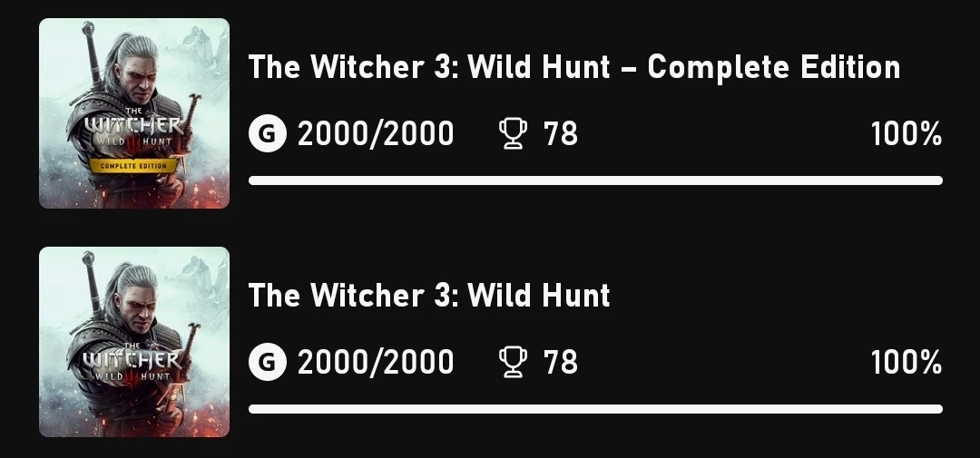980x458 pixels.
Task: Open 'The Witcher 3: Wild Hunt – Complete Edition' title
Action: point(573,67)
